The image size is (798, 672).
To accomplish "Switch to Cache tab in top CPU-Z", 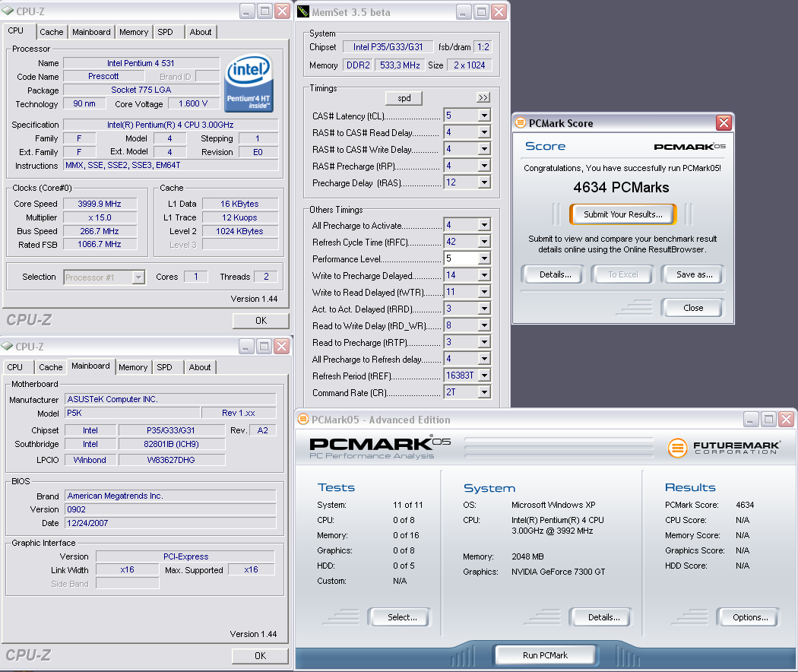I will 52,32.
